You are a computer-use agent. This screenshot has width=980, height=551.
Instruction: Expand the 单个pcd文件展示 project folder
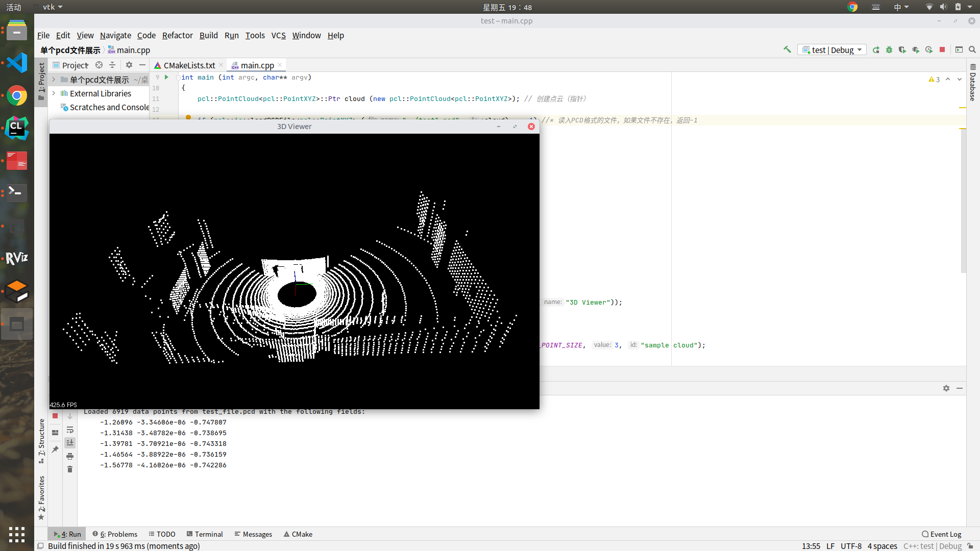coord(54,80)
